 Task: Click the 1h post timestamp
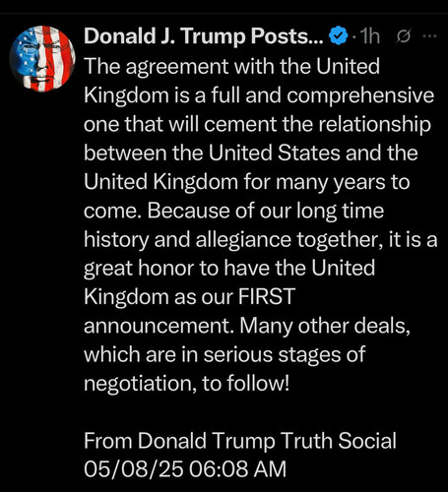tap(370, 36)
